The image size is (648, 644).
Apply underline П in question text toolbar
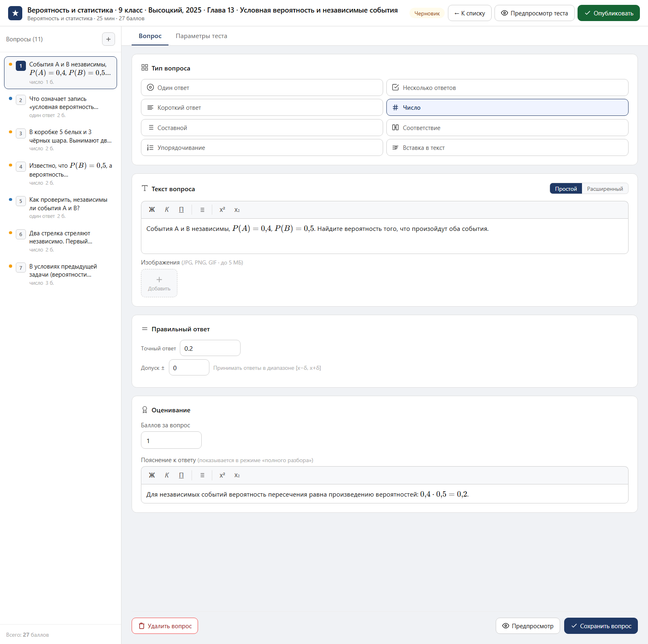click(181, 210)
